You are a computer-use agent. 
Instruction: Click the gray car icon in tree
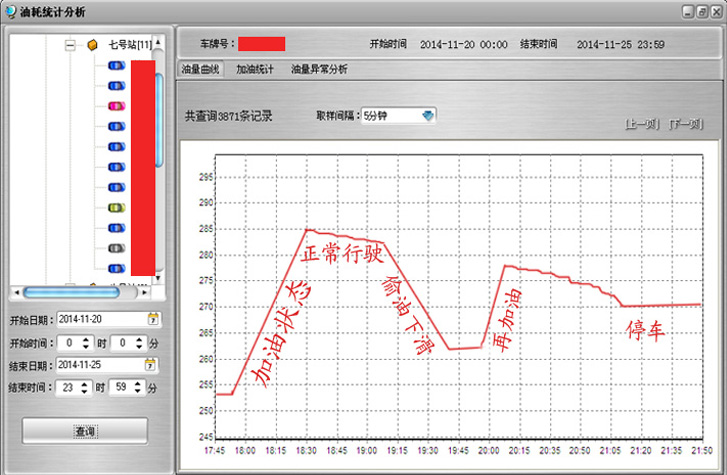click(116, 247)
